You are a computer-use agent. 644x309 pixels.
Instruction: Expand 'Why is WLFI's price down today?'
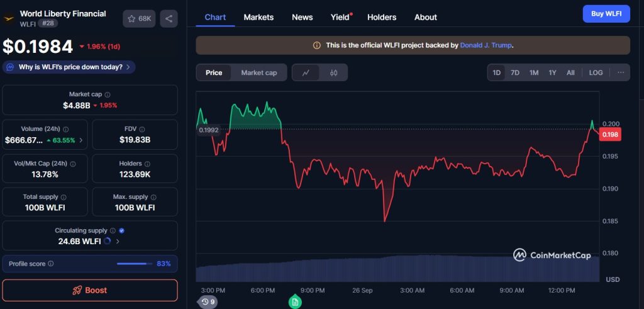click(69, 67)
